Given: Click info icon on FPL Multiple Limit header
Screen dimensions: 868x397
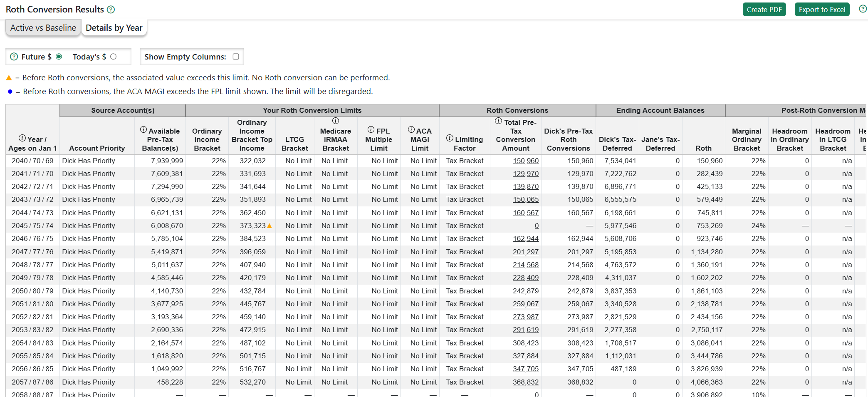Looking at the screenshot, I should point(371,129).
